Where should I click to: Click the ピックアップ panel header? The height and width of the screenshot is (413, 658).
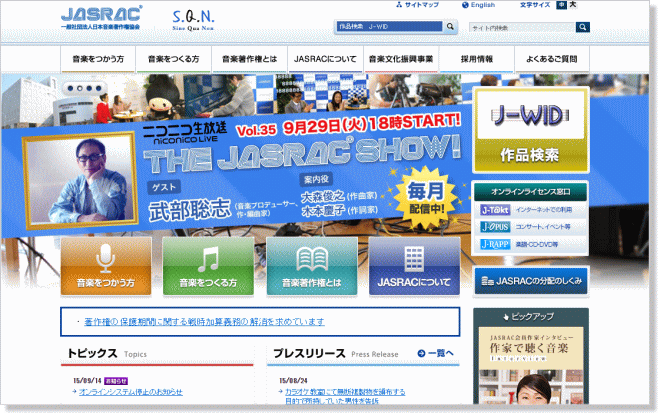pyautogui.click(x=531, y=317)
